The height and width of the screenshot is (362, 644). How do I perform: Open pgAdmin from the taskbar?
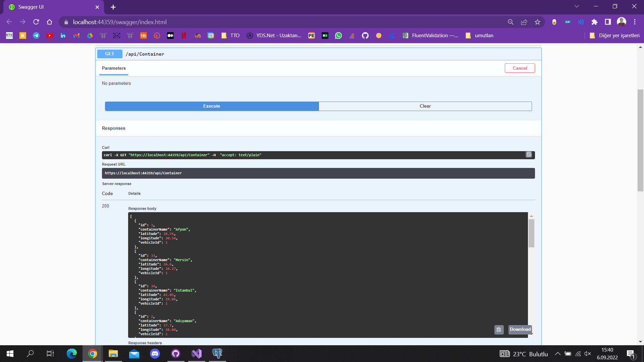(217, 354)
